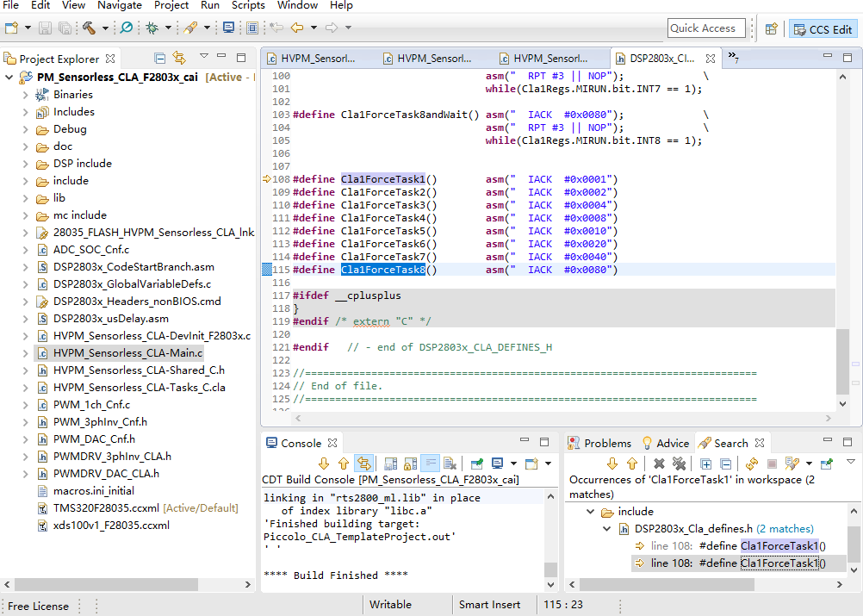Click the Search flashlight toolbar icon
The image size is (863, 616).
(189, 28)
